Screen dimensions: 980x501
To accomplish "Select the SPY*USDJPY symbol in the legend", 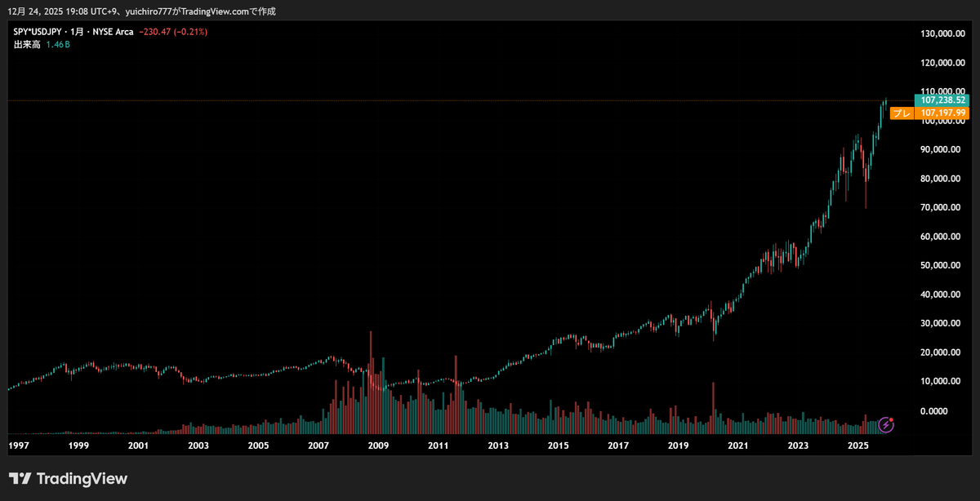I will point(36,31).
